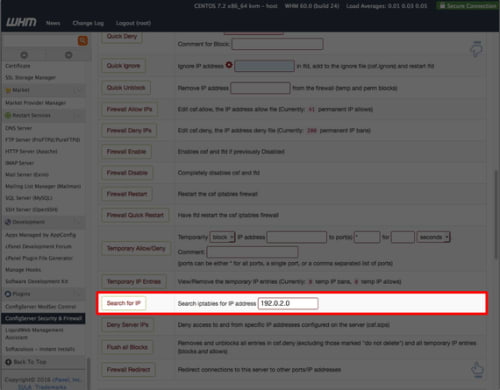Click the Quick Ignore button
This screenshot has width=500, height=390.
click(x=123, y=66)
